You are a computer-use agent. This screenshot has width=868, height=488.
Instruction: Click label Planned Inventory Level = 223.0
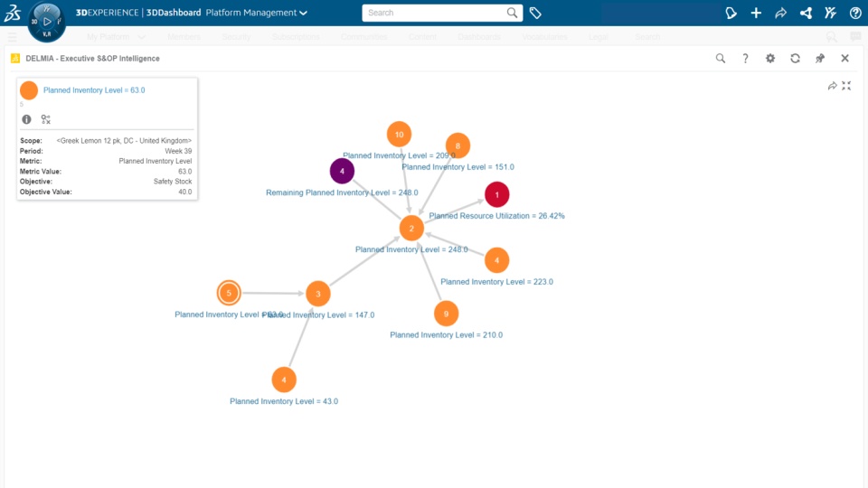pos(496,282)
